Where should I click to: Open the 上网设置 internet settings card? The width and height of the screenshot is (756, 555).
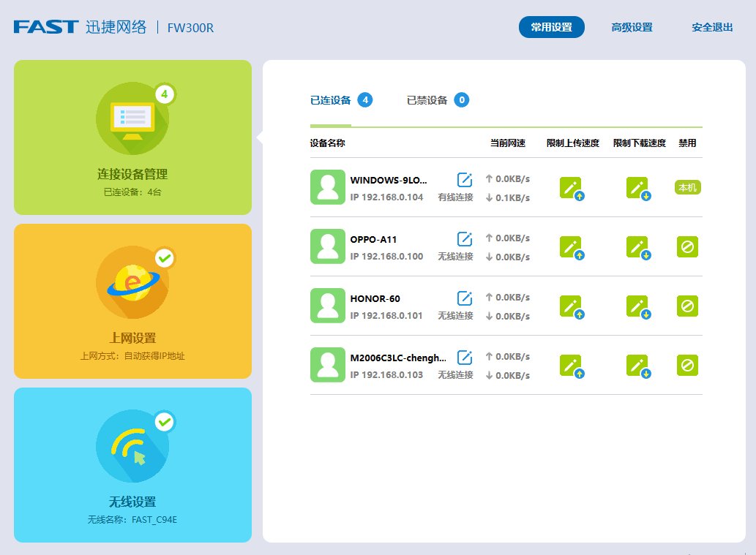pos(132,301)
